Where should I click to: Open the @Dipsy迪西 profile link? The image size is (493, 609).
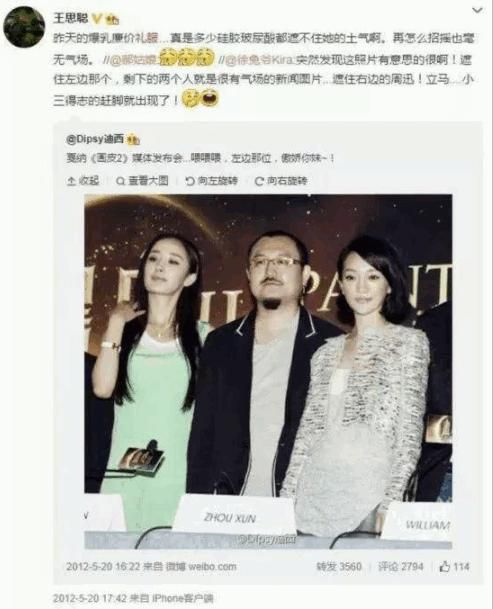coord(95,139)
